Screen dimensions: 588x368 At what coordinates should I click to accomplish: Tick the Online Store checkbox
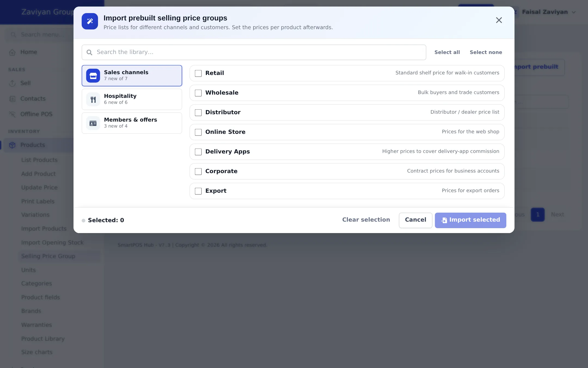click(198, 132)
